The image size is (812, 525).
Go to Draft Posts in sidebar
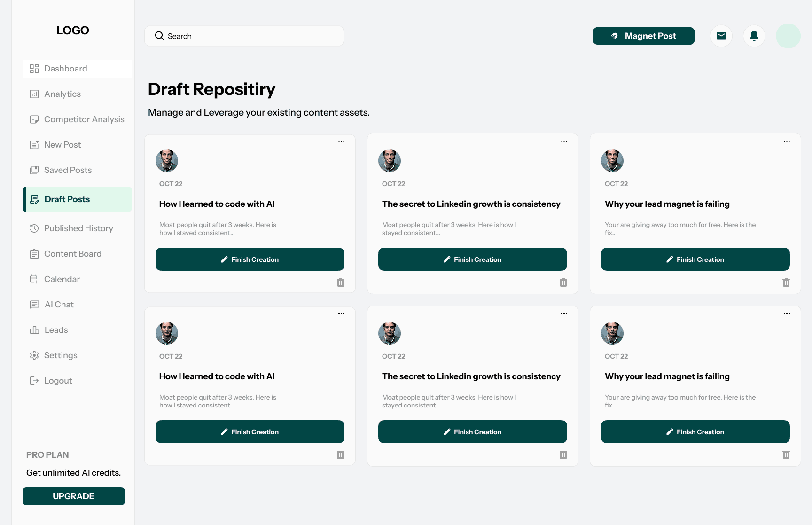(77, 199)
